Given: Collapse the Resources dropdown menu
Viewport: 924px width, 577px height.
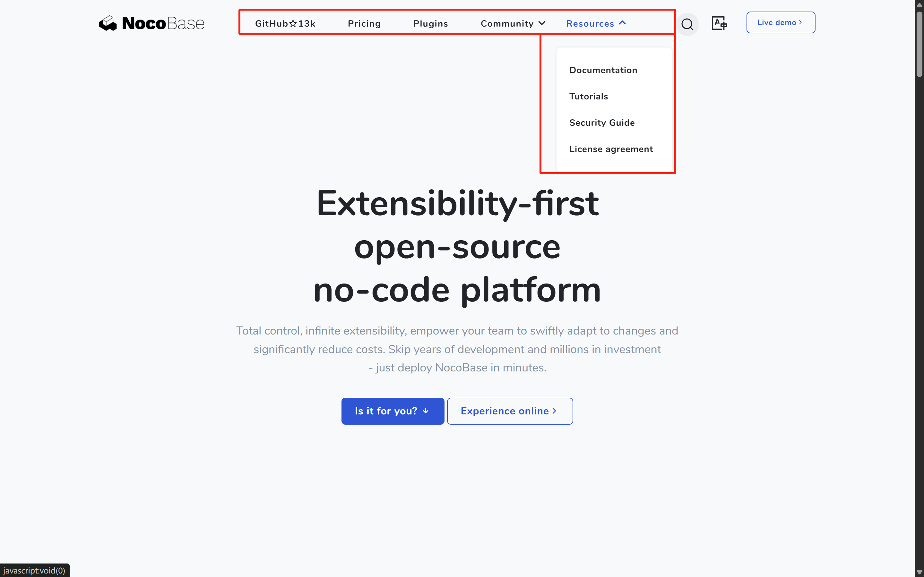Looking at the screenshot, I should coord(590,24).
